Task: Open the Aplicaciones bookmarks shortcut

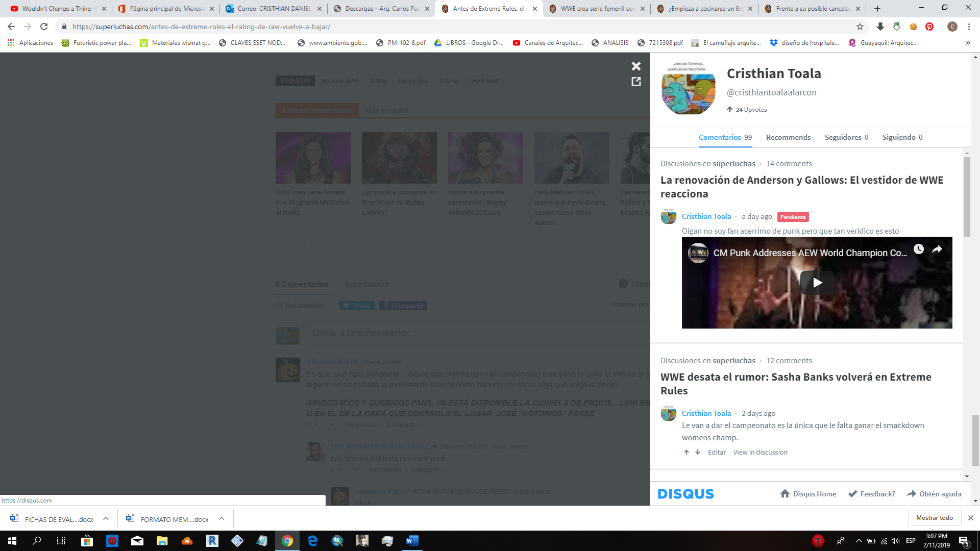Action: click(x=30, y=43)
